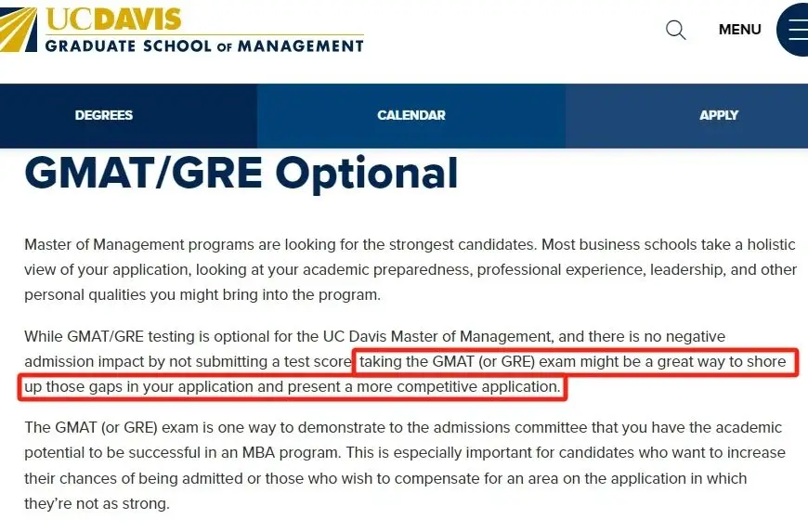This screenshot has height=532, width=808.
Task: Open the search magnifying glass icon
Action: [675, 30]
